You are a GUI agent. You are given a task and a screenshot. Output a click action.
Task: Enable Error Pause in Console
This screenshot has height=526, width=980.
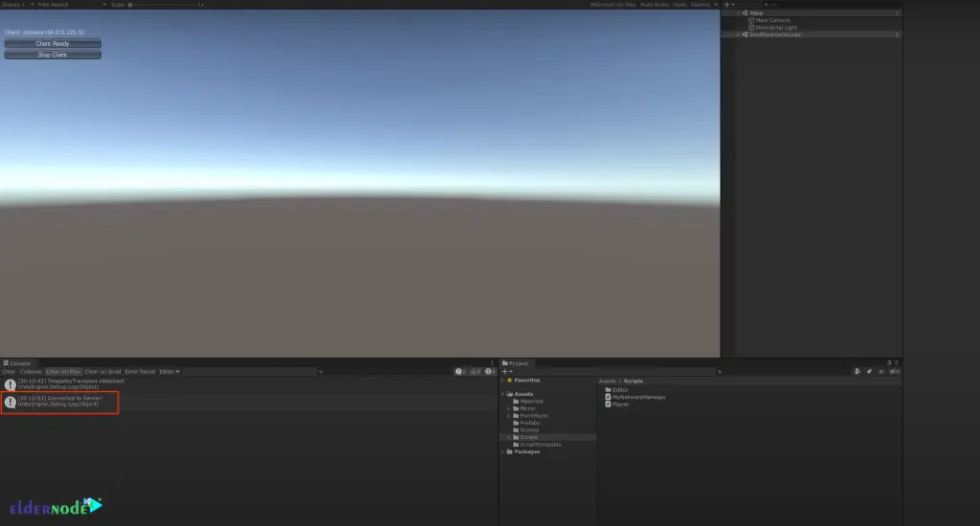[140, 371]
